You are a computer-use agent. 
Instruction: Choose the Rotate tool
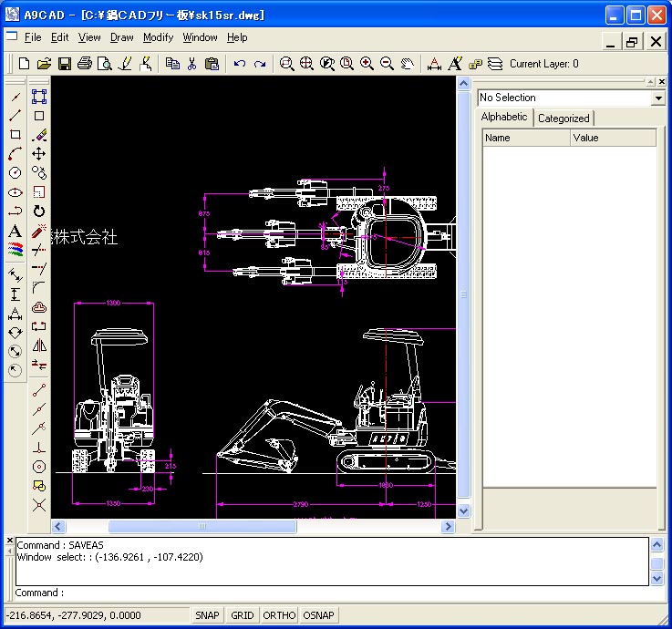coord(39,211)
